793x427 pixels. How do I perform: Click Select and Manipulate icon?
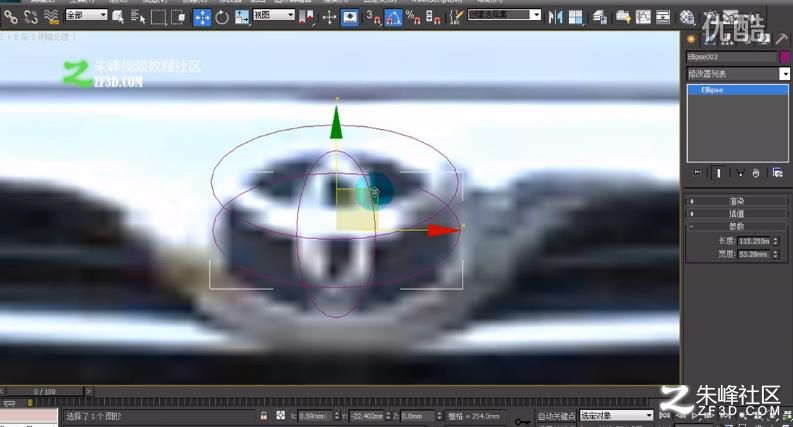pos(329,17)
